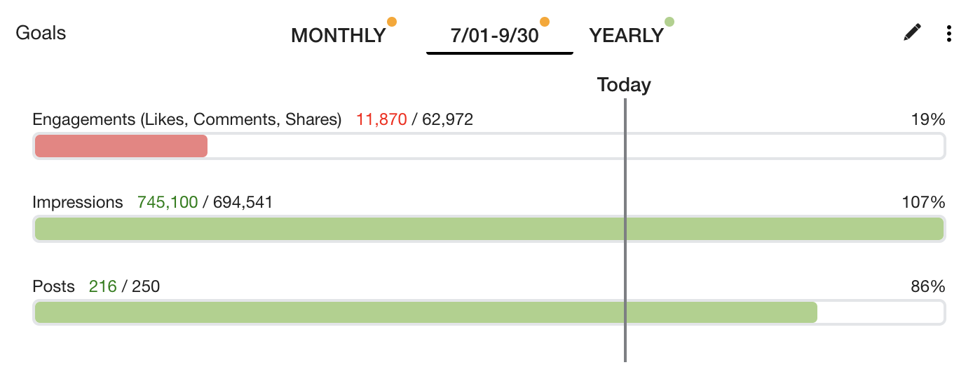Click the orange status dot beside 7/01-9/30
The image size is (980, 372).
[545, 22]
